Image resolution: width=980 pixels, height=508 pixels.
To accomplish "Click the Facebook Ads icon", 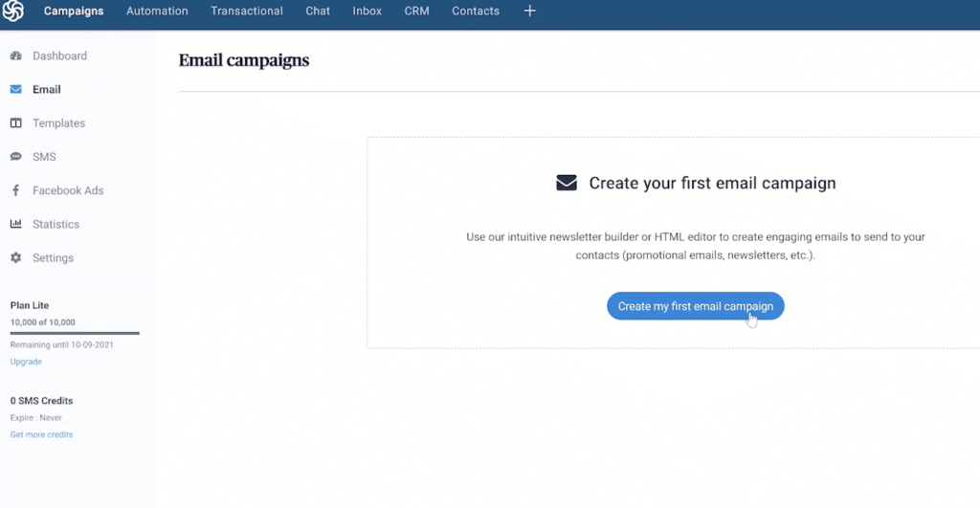I will coord(16,190).
